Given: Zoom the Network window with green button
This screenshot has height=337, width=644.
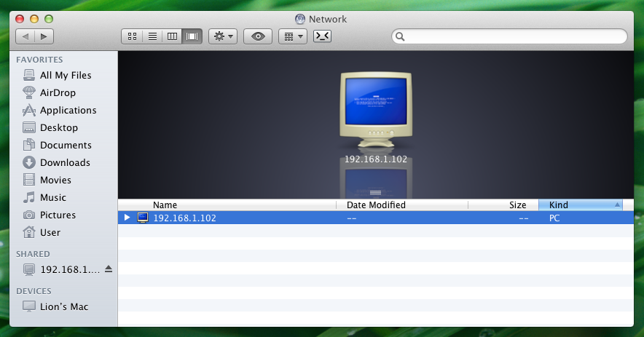Looking at the screenshot, I should pyautogui.click(x=49, y=19).
